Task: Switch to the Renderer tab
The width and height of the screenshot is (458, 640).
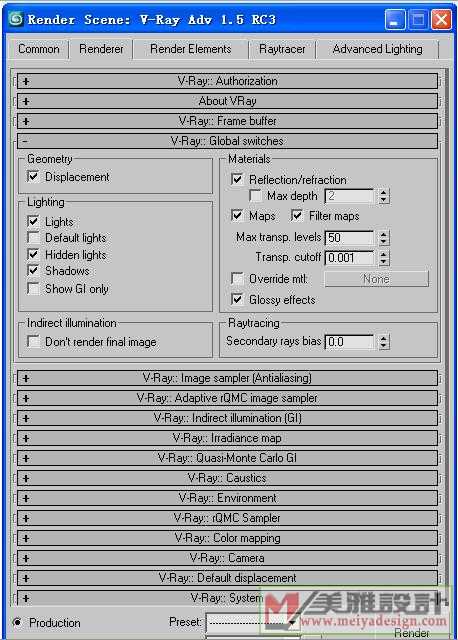Action: coord(101,49)
